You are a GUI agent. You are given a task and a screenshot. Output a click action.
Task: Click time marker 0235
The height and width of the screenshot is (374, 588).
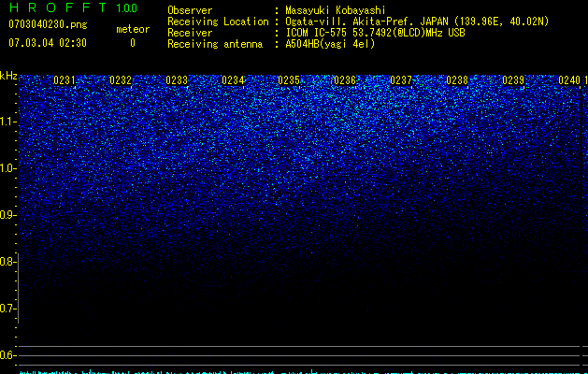click(x=289, y=80)
